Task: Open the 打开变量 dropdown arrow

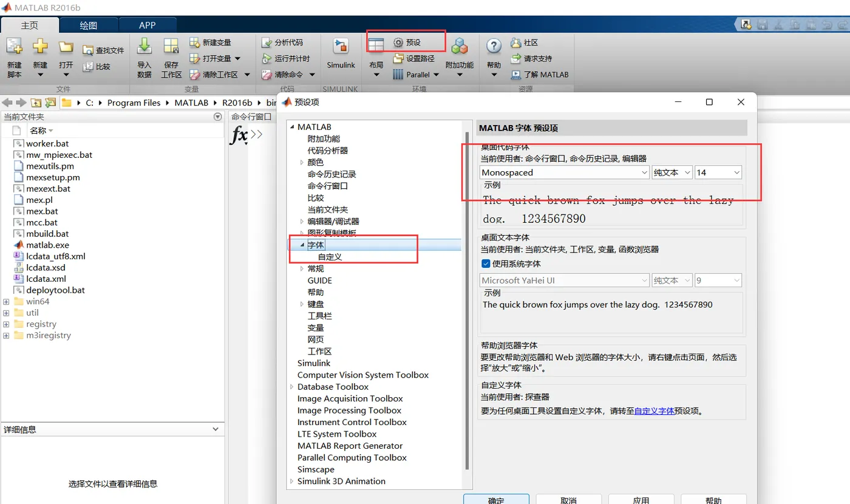Action: (x=237, y=59)
